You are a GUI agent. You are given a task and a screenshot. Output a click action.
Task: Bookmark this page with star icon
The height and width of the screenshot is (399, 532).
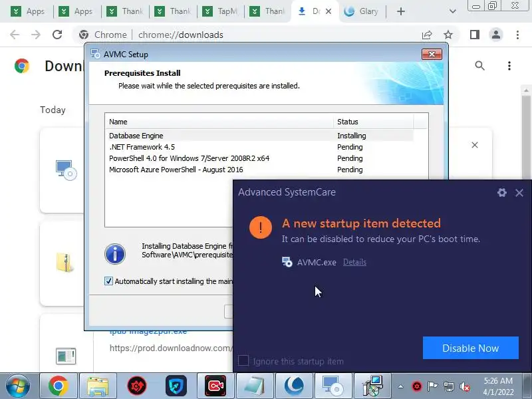tap(448, 35)
